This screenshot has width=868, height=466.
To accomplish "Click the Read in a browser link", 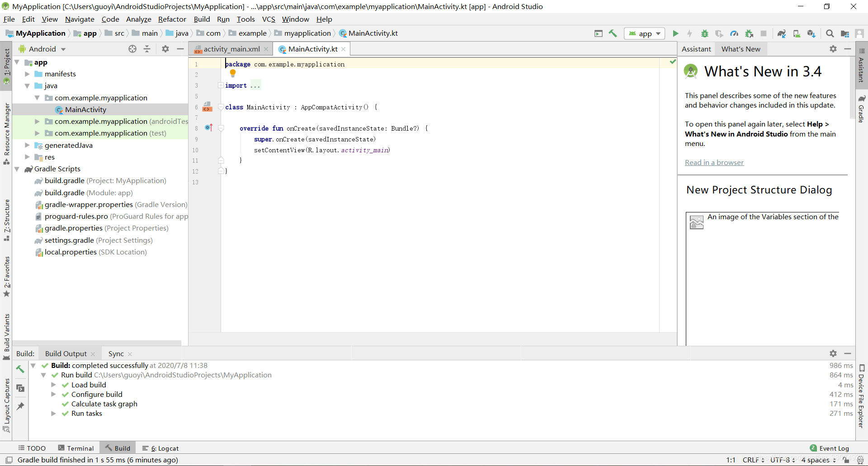I will coord(714,162).
